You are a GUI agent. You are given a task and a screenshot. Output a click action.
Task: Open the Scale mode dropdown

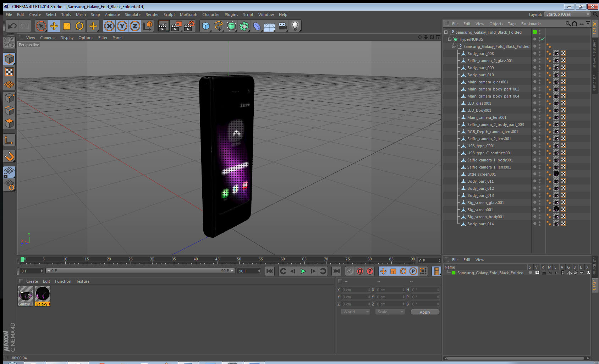(x=390, y=312)
